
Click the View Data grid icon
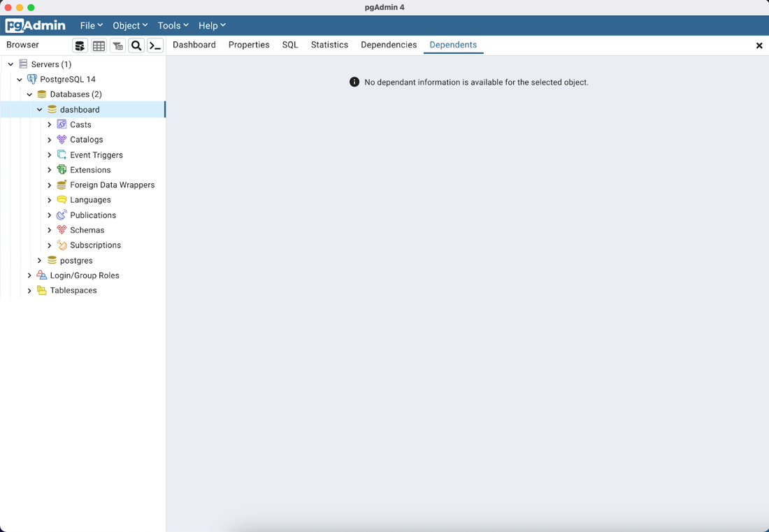pos(99,45)
